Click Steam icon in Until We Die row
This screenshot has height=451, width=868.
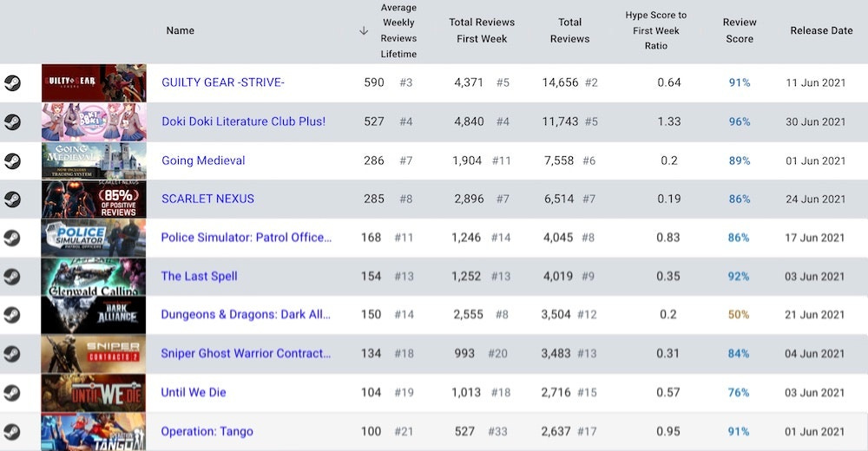tap(11, 393)
